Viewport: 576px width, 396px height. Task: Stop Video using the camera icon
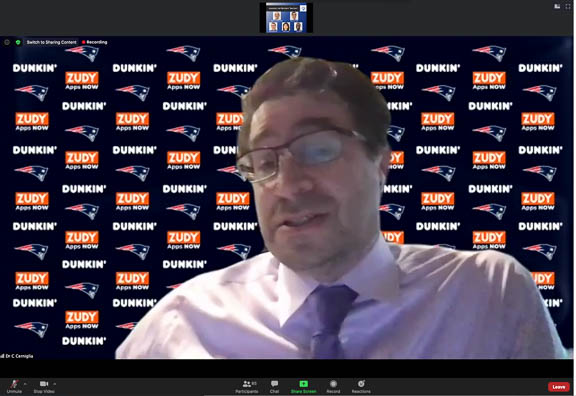[44, 384]
